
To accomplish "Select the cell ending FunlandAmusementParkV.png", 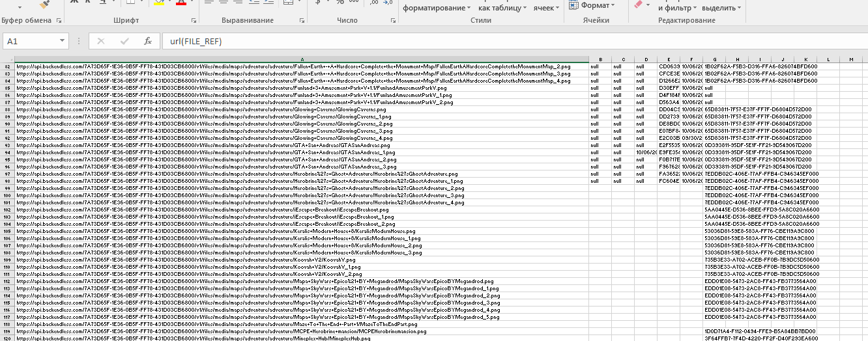I will tap(302, 88).
